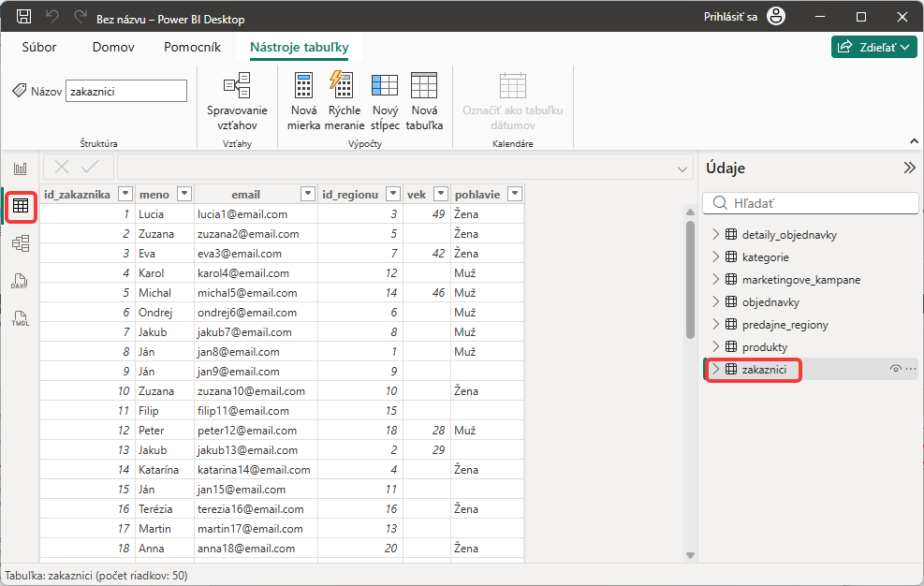This screenshot has width=924, height=586.
Task: Expand the formula bar chevron
Action: tap(682, 169)
